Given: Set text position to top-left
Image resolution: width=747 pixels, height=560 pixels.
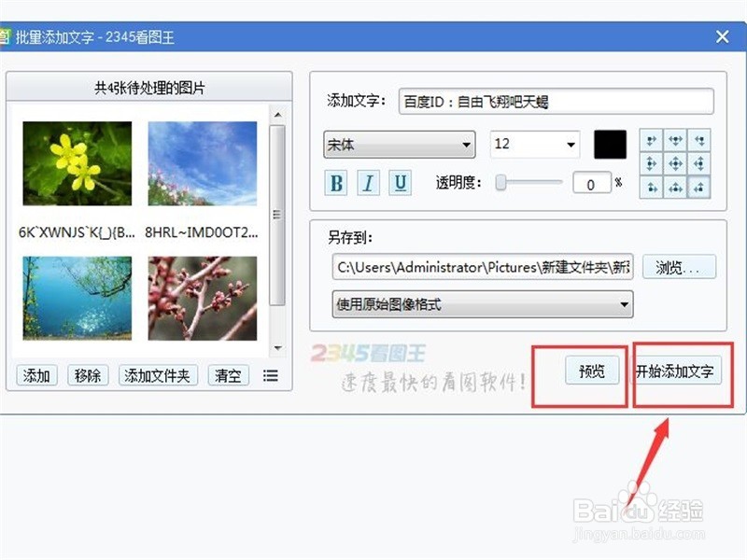Looking at the screenshot, I should tap(651, 141).
